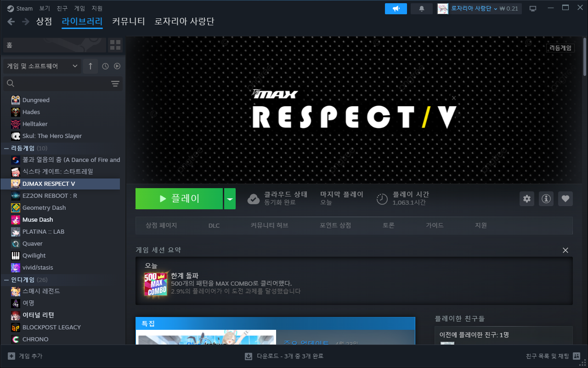Open the 친구 menu
Screen dimensions: 588x368
tap(62, 8)
